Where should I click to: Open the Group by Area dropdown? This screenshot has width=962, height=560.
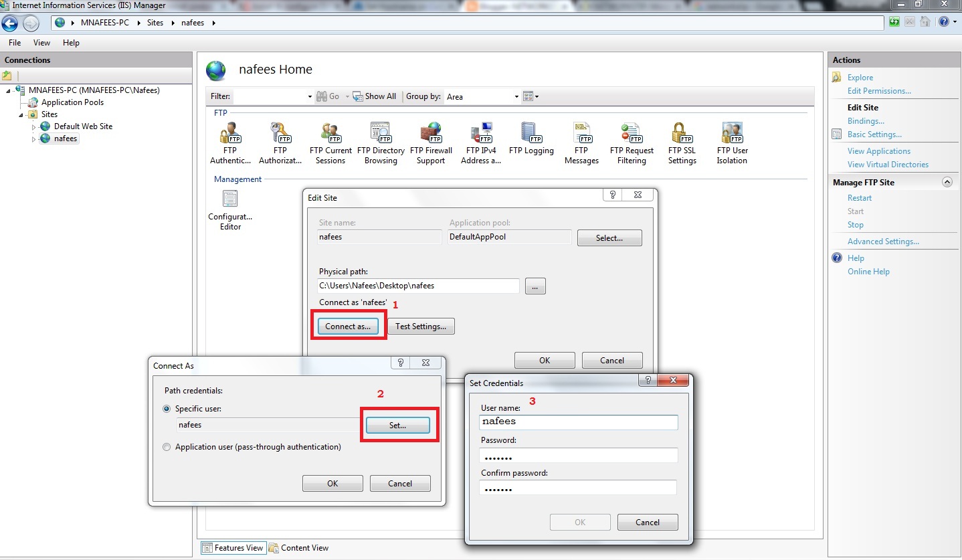(x=516, y=97)
